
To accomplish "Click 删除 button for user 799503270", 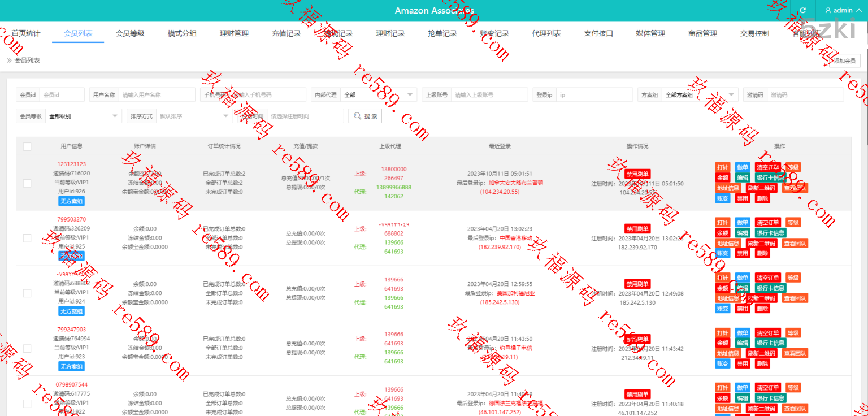I will [x=762, y=253].
